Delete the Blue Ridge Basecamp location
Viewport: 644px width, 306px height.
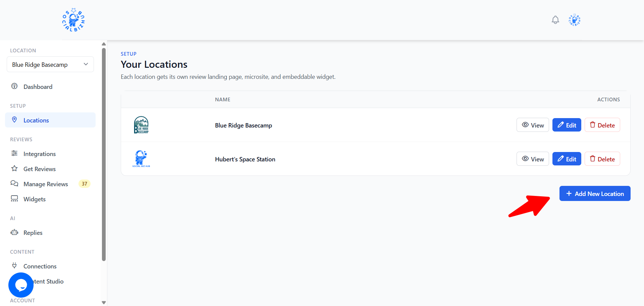602,125
